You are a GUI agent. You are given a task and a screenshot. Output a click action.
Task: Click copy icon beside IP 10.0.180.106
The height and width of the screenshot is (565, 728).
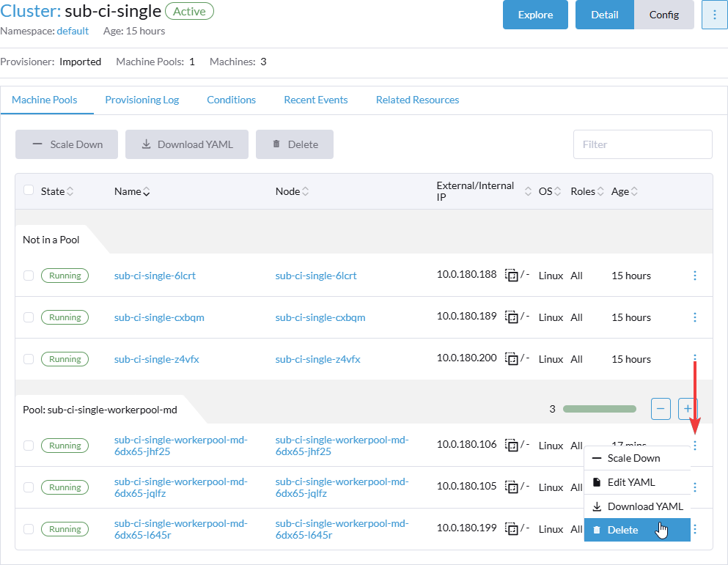[x=512, y=445]
